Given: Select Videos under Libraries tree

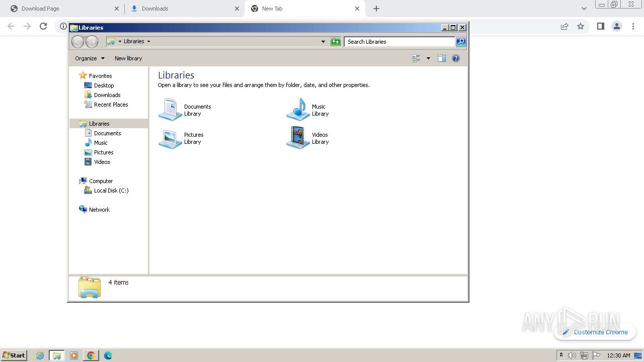Looking at the screenshot, I should 102,162.
